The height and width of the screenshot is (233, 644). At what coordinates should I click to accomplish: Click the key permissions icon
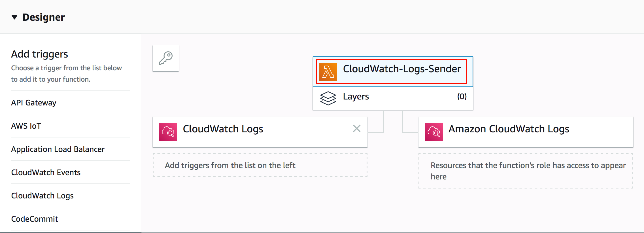pos(166,58)
